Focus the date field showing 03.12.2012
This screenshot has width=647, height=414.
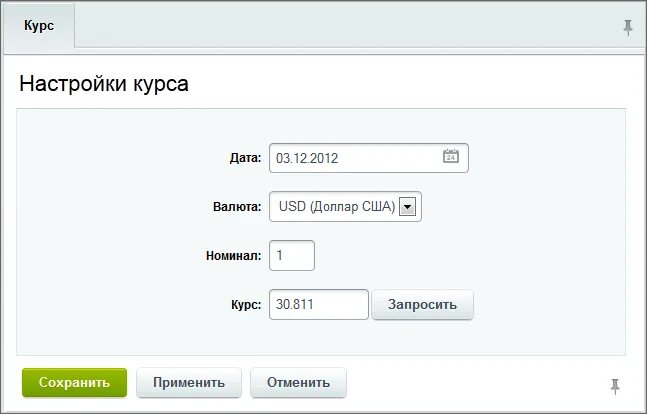tap(369, 158)
